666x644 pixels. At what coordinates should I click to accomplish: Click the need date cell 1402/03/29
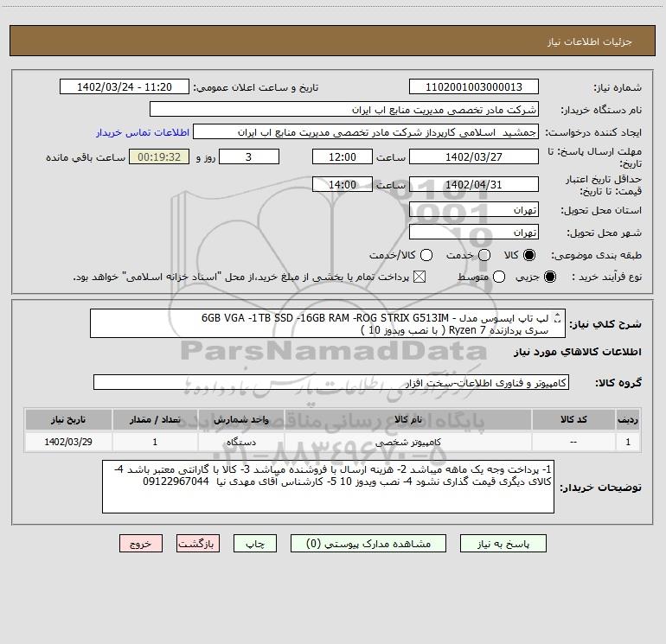click(68, 442)
